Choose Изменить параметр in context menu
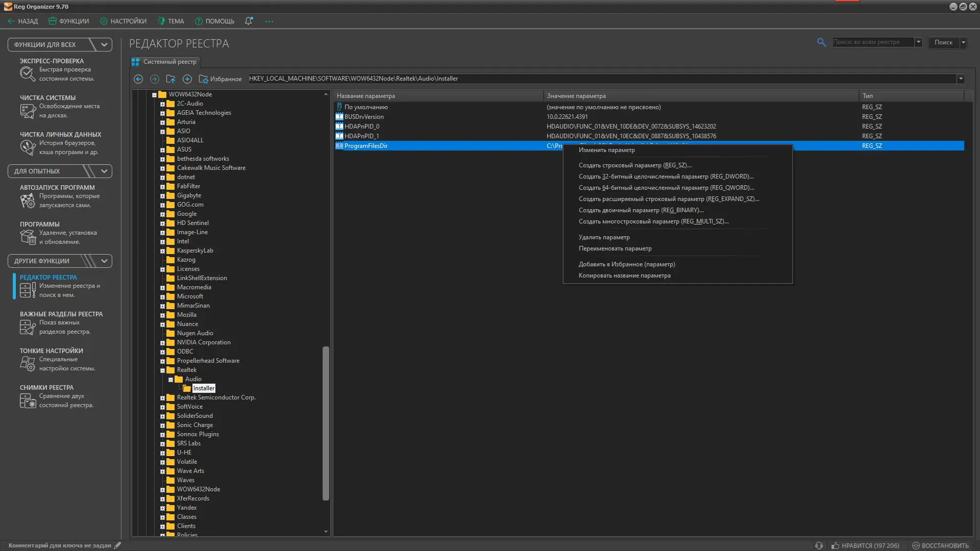Screen dimensions: 980x551 pos(606,150)
